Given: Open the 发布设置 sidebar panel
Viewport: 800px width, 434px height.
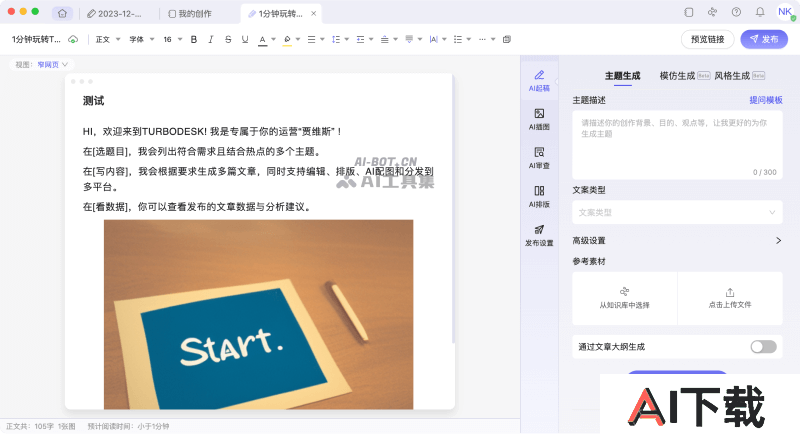Looking at the screenshot, I should click(x=539, y=236).
